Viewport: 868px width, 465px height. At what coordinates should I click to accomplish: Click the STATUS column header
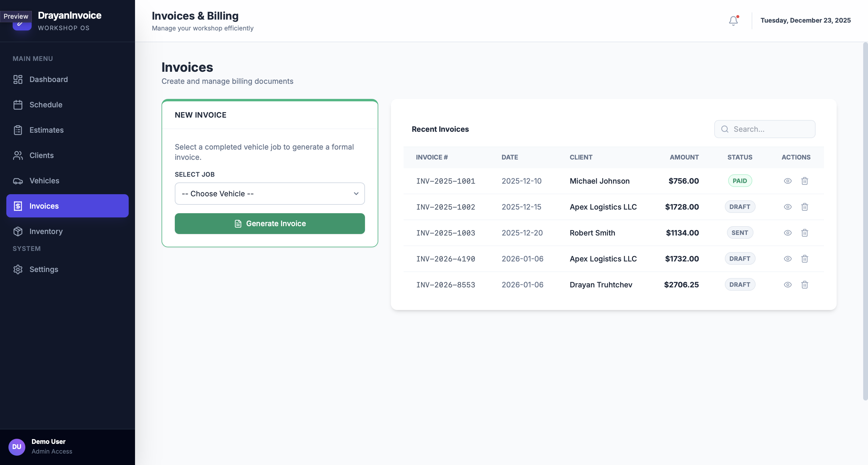(x=740, y=157)
